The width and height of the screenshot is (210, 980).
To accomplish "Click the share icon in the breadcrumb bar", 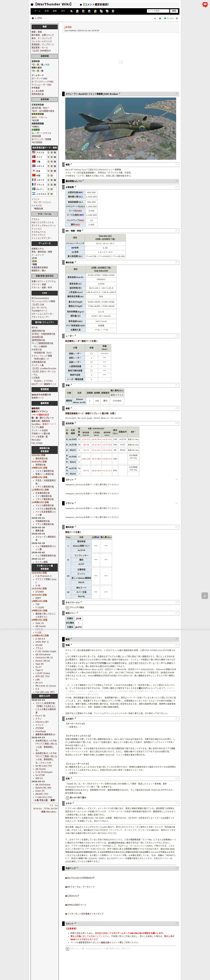I will click(155, 18).
